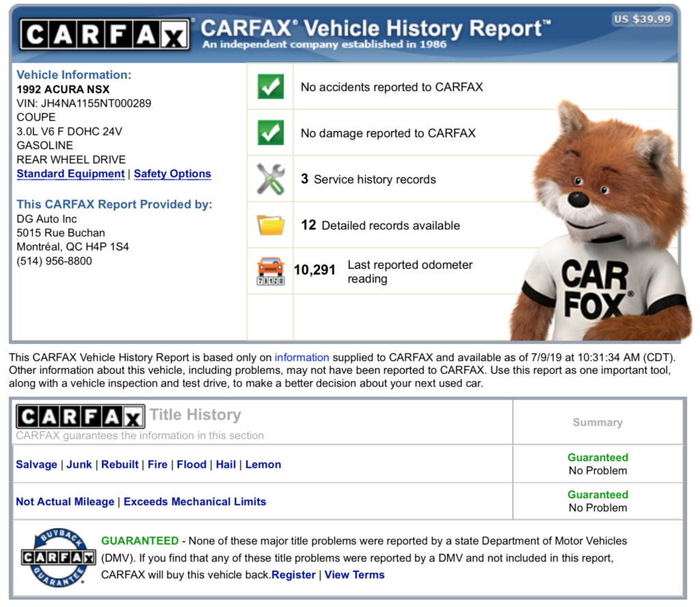The width and height of the screenshot is (700, 607).
Task: Select the Salvage title link
Action: coord(36,464)
